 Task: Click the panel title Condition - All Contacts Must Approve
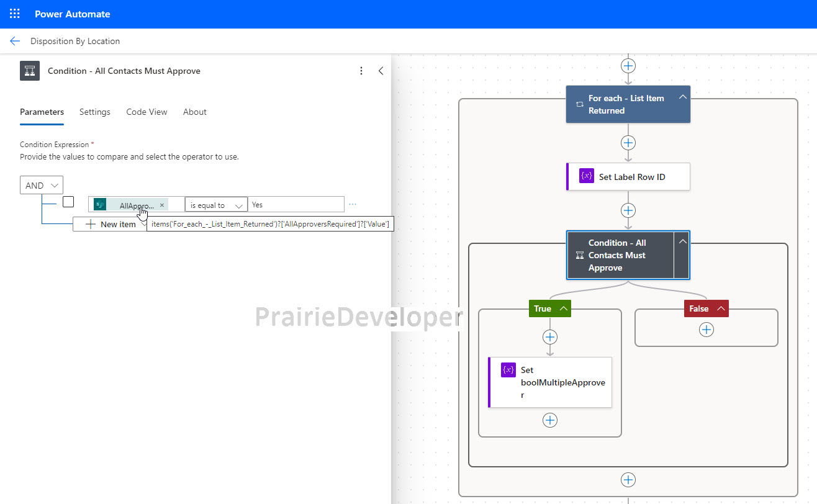(124, 71)
